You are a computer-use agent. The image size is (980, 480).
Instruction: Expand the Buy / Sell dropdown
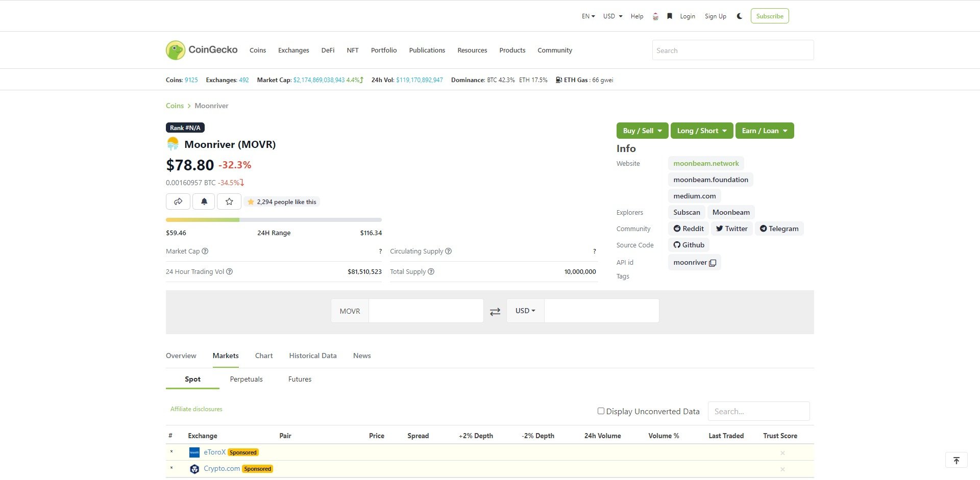coord(642,131)
